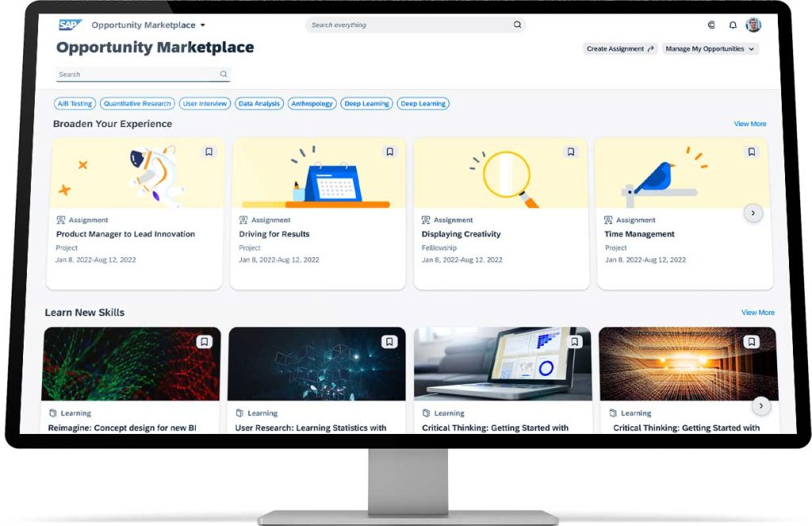812x526 pixels.
Task: Bookmark the Product Manager to Lead Innovation card
Action: pyautogui.click(x=209, y=152)
